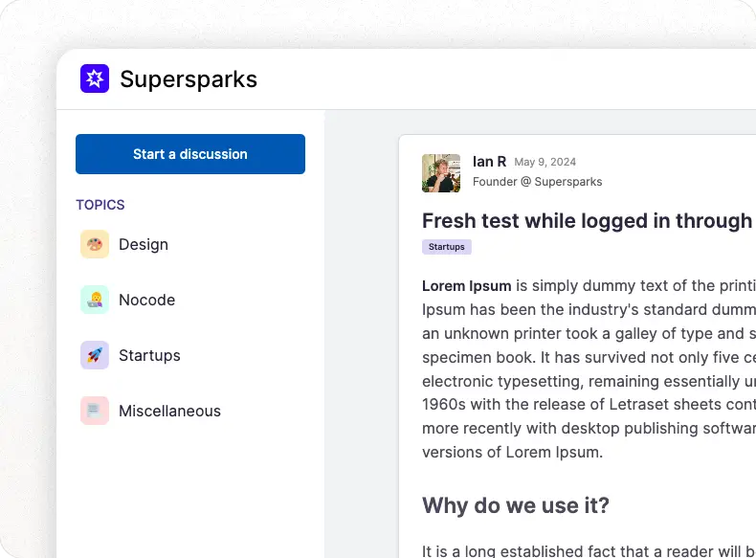The width and height of the screenshot is (756, 558).
Task: Start a discussion with the blue button
Action: (x=190, y=154)
